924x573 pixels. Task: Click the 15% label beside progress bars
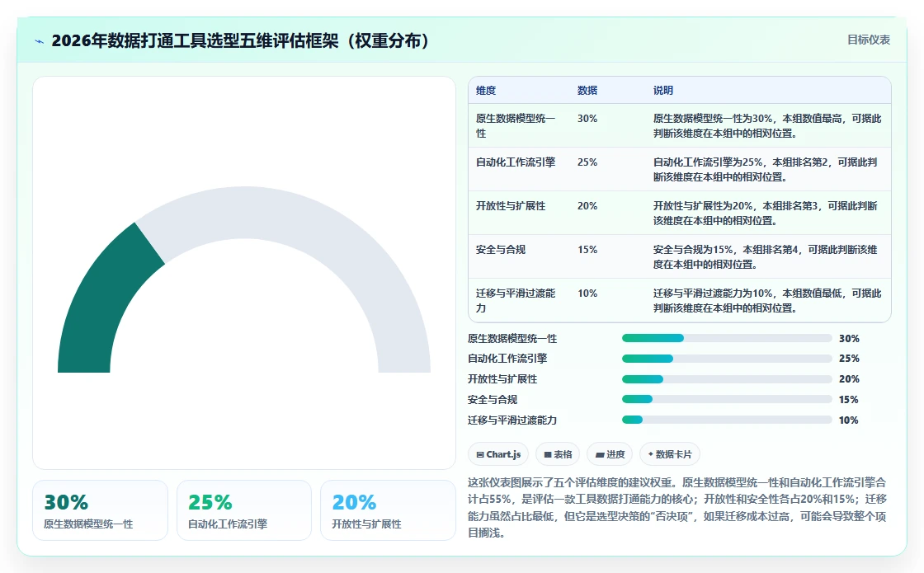[x=849, y=399]
